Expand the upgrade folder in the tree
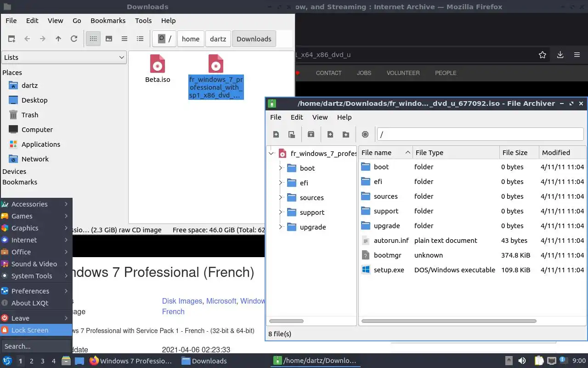Image resolution: width=588 pixels, height=368 pixels. click(x=281, y=227)
